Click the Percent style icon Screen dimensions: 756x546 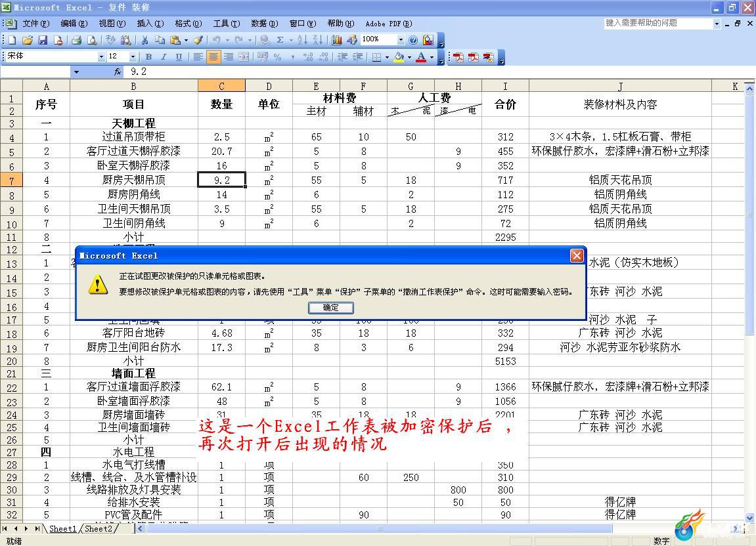(x=277, y=57)
